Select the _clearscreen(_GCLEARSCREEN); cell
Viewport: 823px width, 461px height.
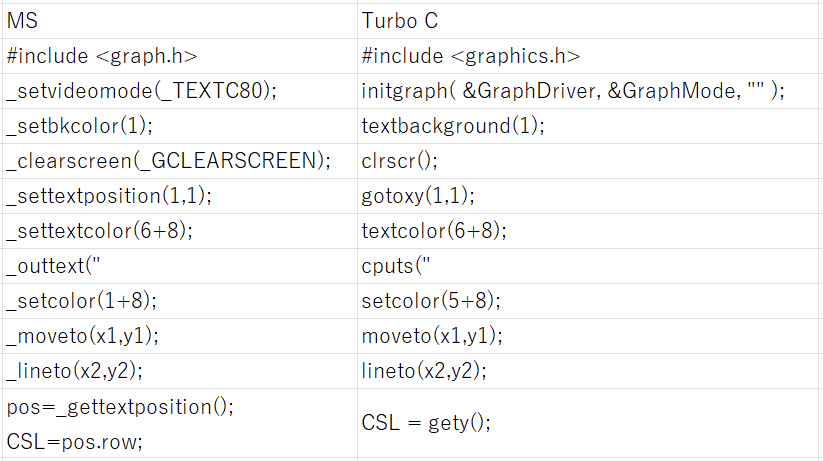180,161
